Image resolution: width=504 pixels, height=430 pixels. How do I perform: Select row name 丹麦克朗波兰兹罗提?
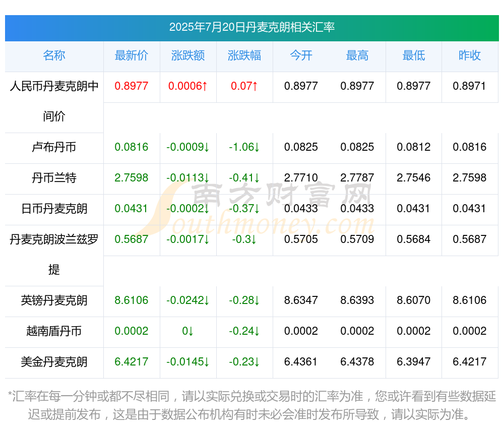(54, 254)
